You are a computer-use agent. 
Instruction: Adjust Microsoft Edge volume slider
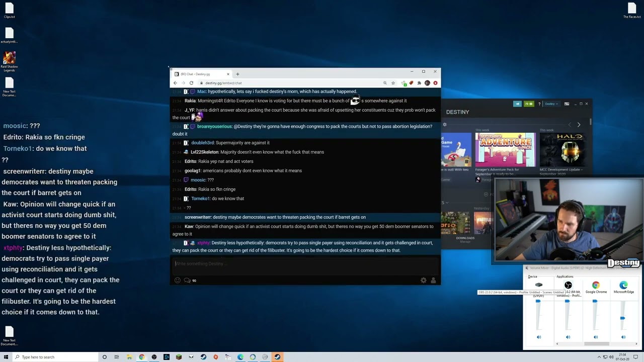click(x=622, y=318)
